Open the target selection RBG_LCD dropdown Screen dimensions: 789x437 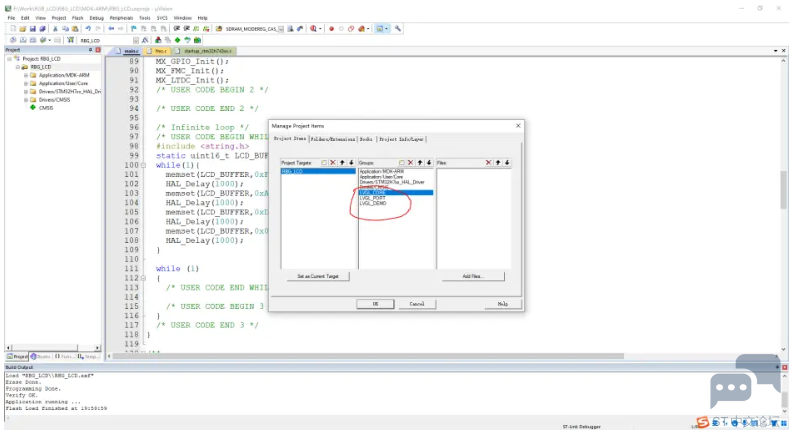(136, 40)
